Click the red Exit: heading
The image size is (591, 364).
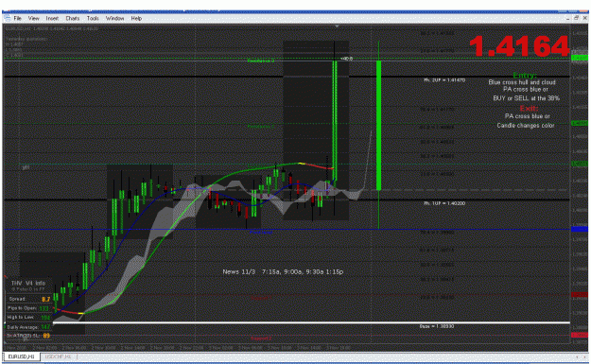pyautogui.click(x=529, y=109)
